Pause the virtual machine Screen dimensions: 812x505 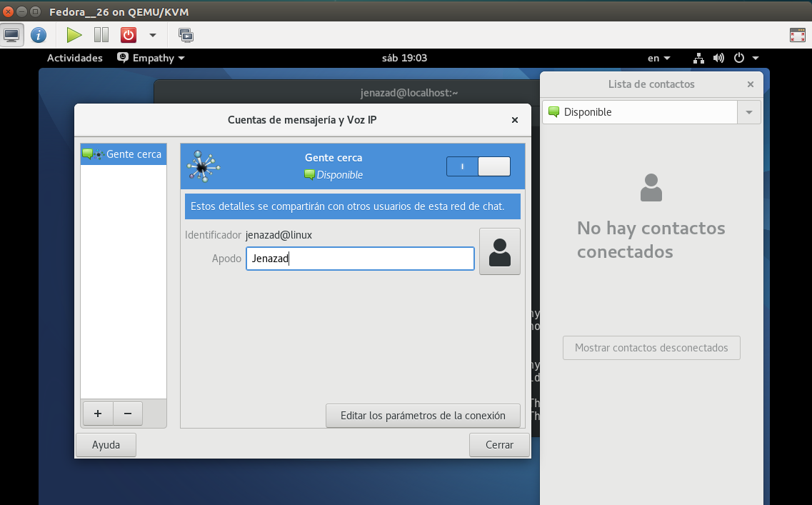(x=101, y=35)
